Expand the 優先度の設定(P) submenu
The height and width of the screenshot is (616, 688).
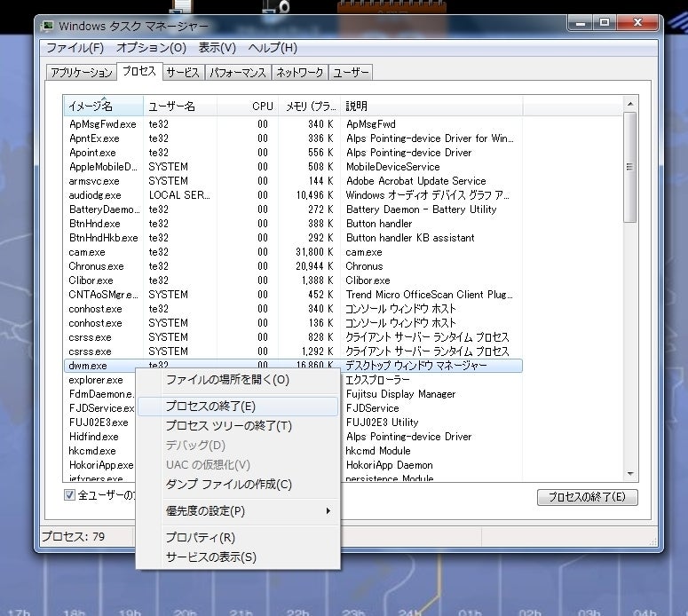pos(238,510)
